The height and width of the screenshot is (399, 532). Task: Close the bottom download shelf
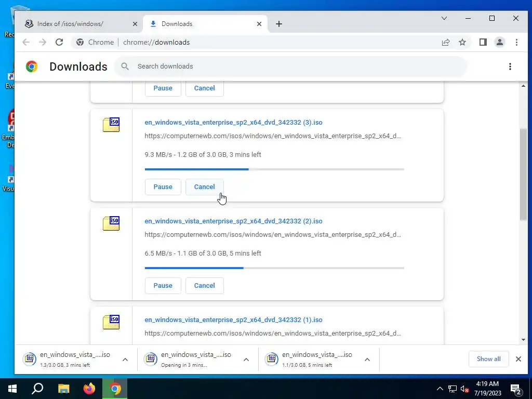(x=518, y=359)
